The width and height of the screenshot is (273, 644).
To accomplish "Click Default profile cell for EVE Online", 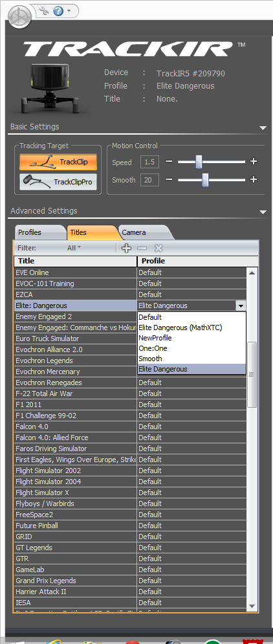I will pyautogui.click(x=191, y=272).
